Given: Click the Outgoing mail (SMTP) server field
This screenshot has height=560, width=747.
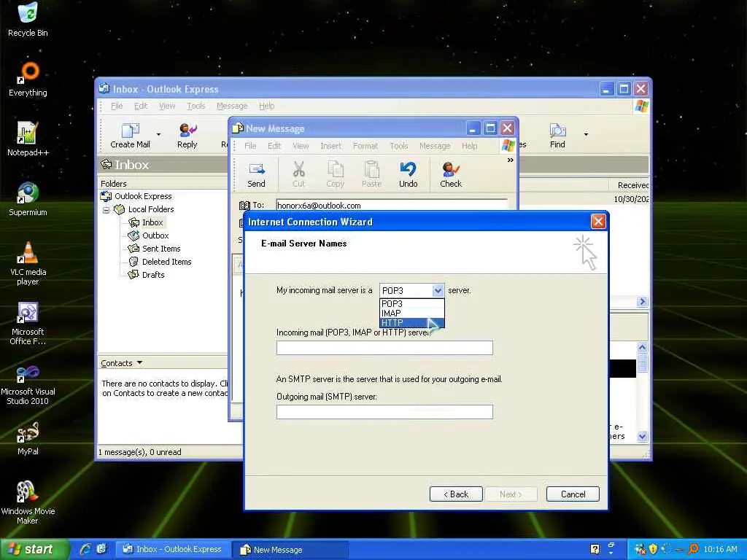Looking at the screenshot, I should (384, 412).
